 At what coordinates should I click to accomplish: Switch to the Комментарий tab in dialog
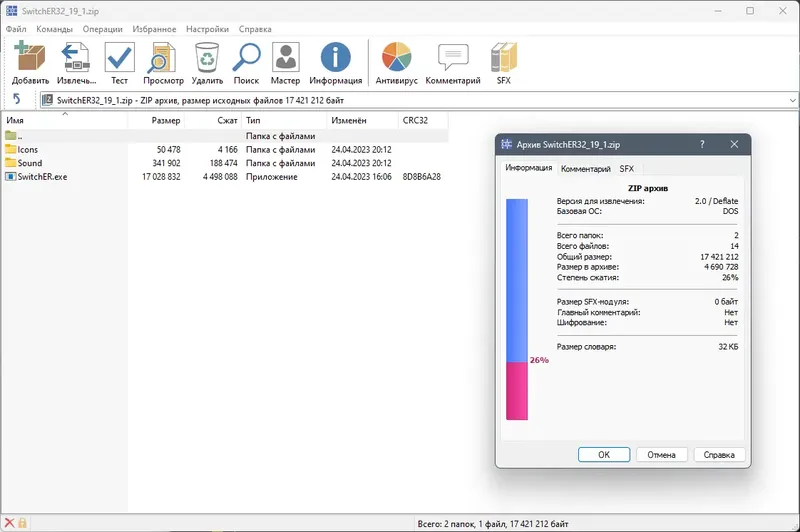tap(586, 169)
